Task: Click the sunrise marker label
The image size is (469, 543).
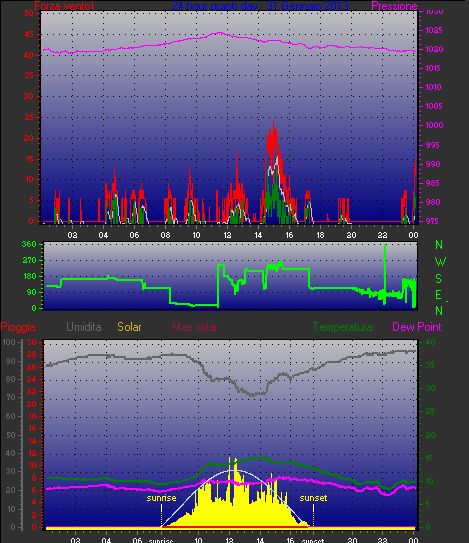Action: tap(161, 498)
